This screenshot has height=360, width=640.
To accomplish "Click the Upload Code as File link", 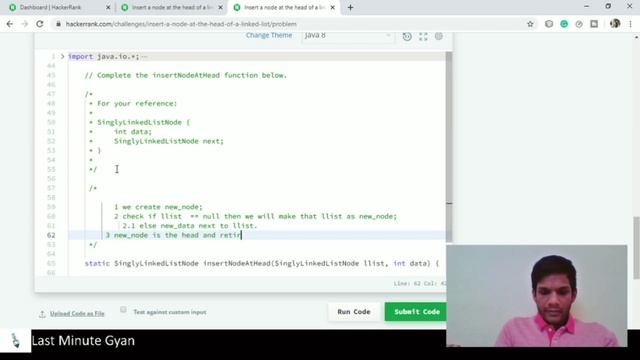I will pos(77,313).
